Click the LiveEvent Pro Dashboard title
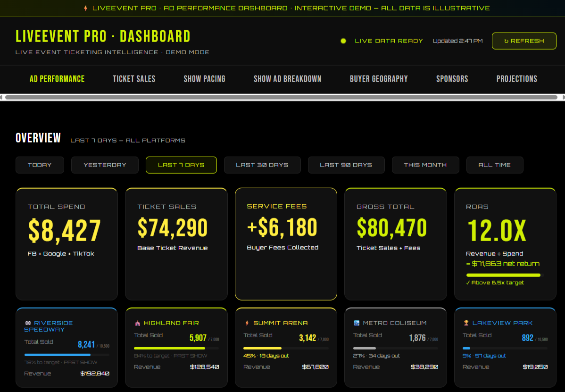The image size is (565, 392). click(103, 36)
